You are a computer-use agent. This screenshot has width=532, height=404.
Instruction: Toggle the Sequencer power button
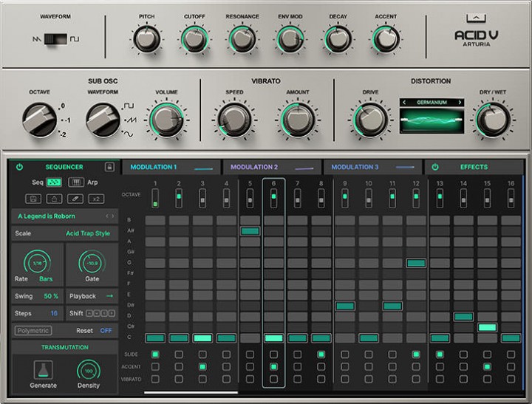point(20,167)
